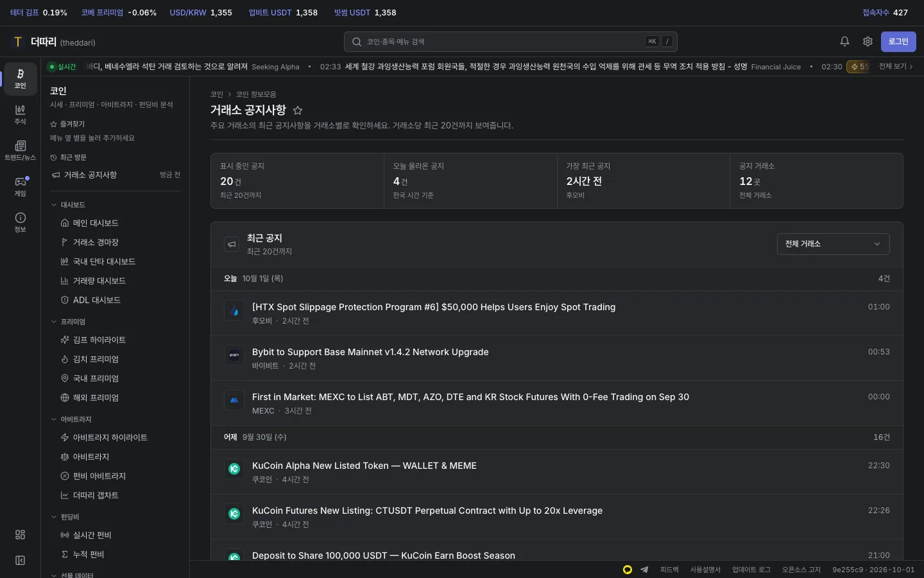Open 누적 펀비 in the sidebar
The image size is (924, 578).
click(x=117, y=554)
